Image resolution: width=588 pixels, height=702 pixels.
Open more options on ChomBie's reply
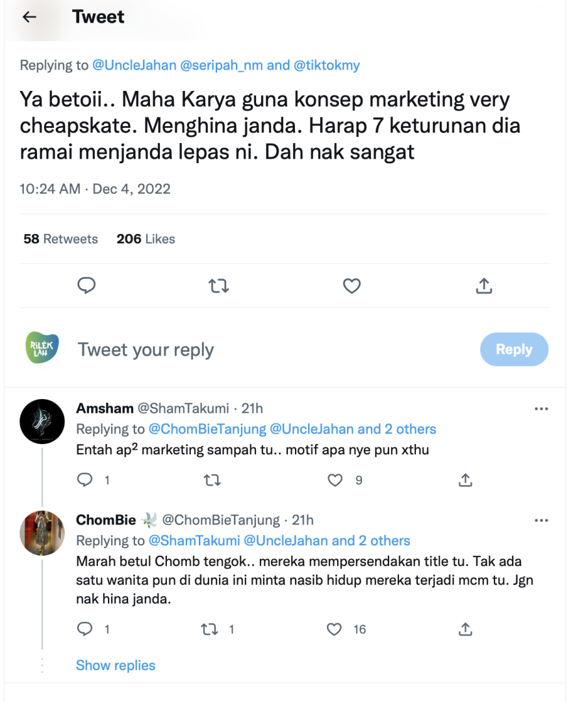(541, 521)
